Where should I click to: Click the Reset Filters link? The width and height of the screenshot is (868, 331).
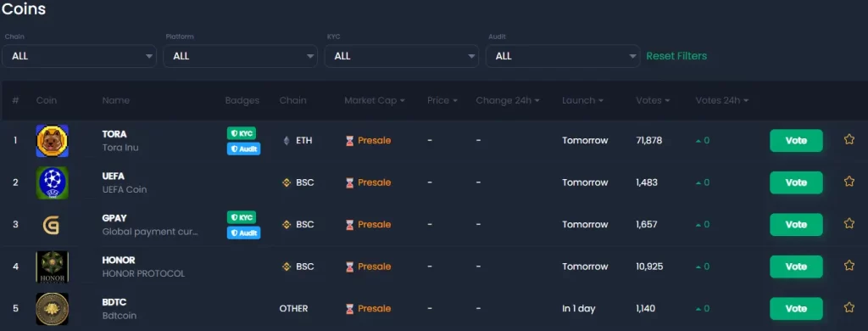pyautogui.click(x=676, y=56)
